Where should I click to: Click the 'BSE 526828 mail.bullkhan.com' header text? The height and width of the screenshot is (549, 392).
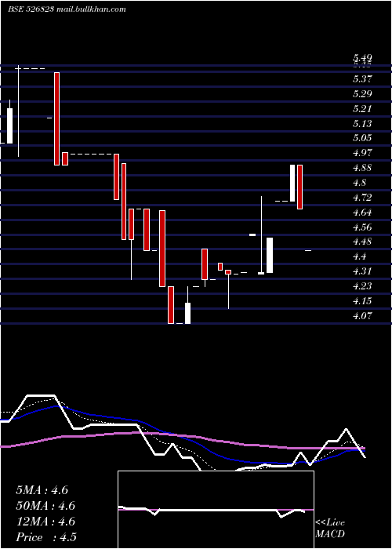pos(67,9)
